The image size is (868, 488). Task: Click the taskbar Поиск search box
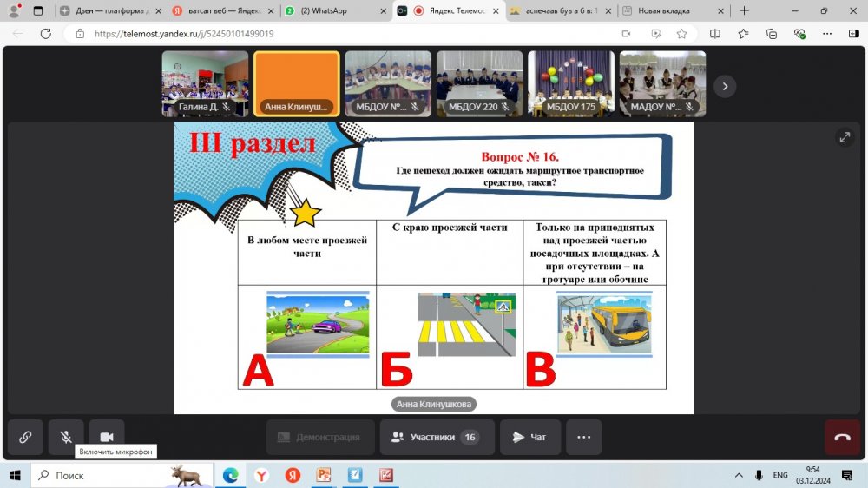click(122, 475)
